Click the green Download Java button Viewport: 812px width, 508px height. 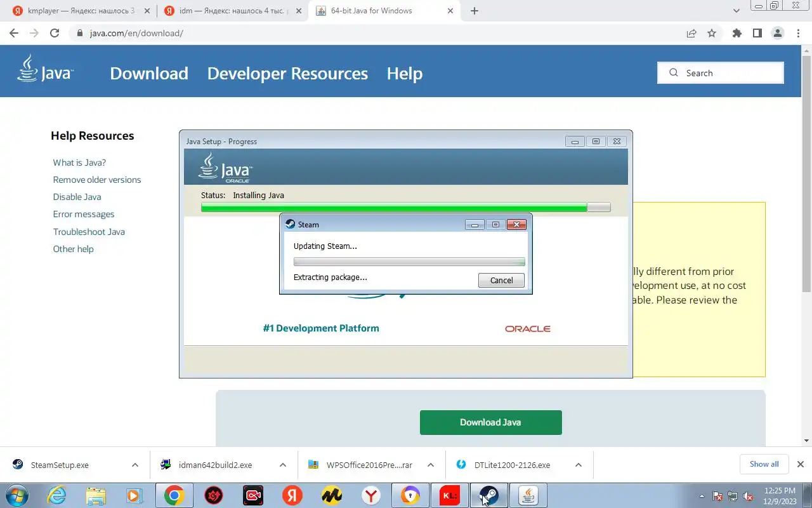[491, 422]
